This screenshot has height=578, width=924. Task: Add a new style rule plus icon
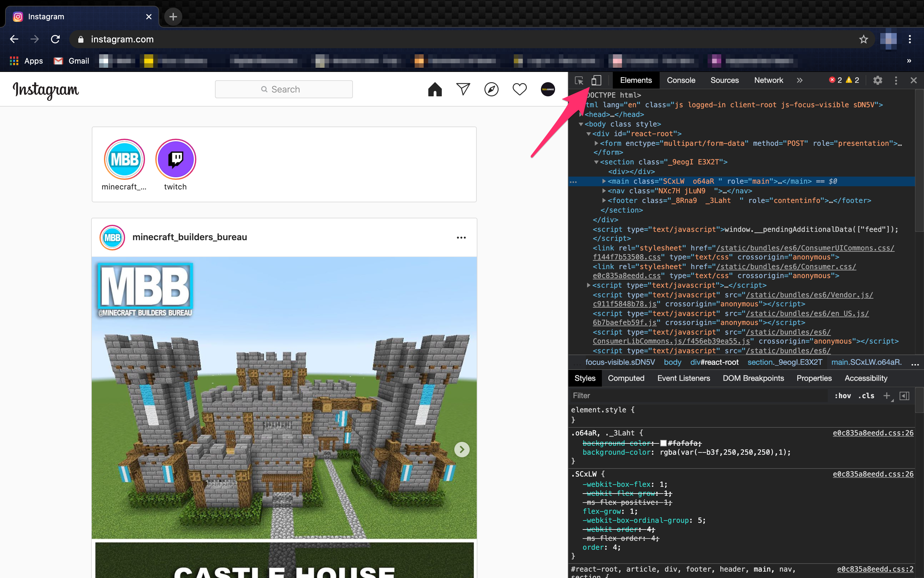[887, 396]
